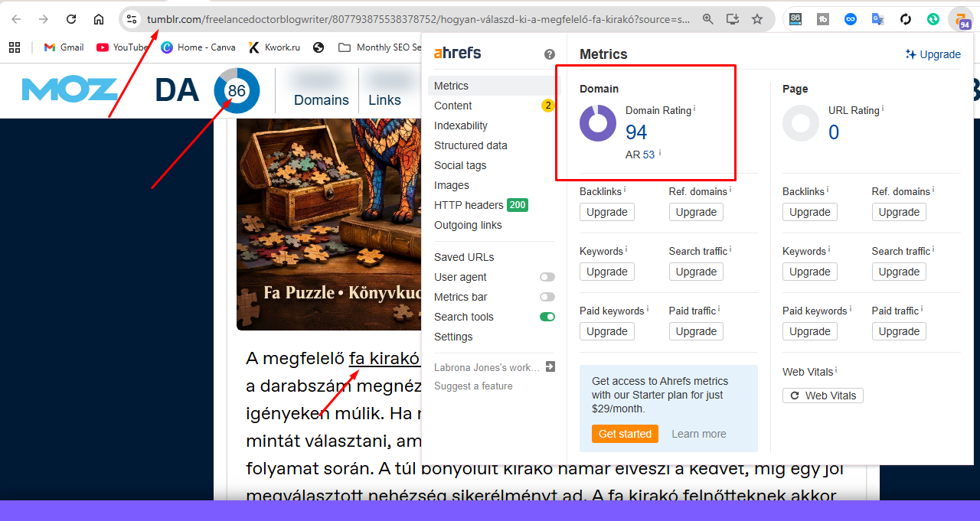Screen dimensions: 980x521
Task: Reload the page via the refresh icon
Action: click(x=70, y=19)
